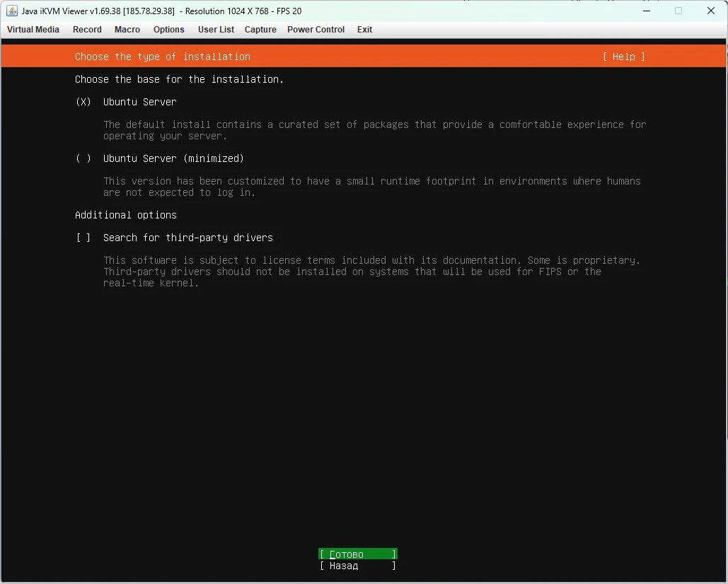Open the Options menu
This screenshot has width=728, height=584.
coord(168,30)
